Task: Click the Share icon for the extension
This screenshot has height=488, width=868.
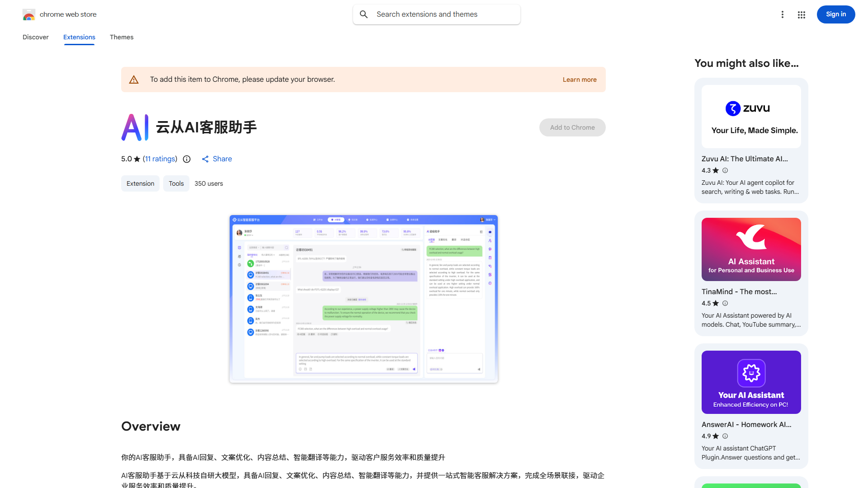Action: pyautogui.click(x=206, y=159)
